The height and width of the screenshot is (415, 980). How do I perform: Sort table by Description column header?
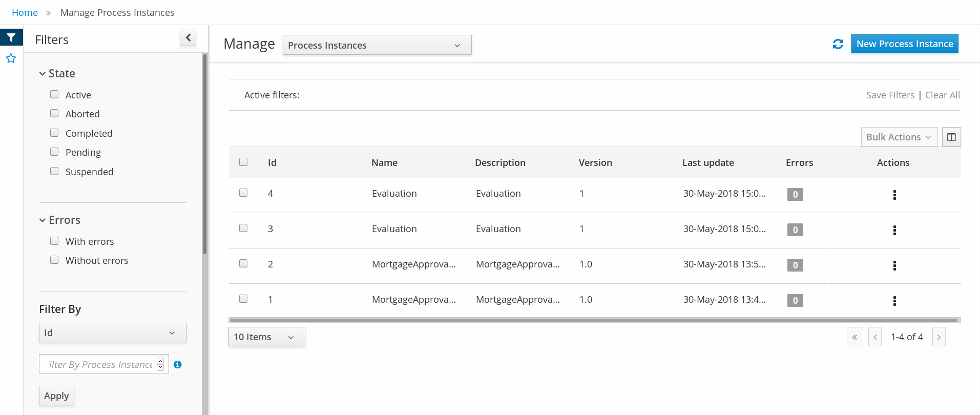click(x=500, y=163)
